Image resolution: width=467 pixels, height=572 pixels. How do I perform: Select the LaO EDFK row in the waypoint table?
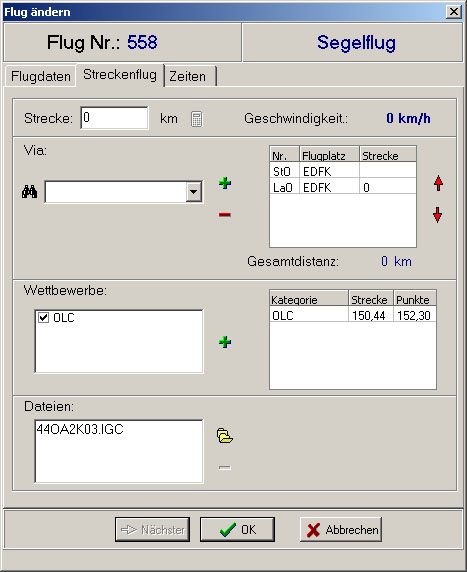tap(343, 187)
